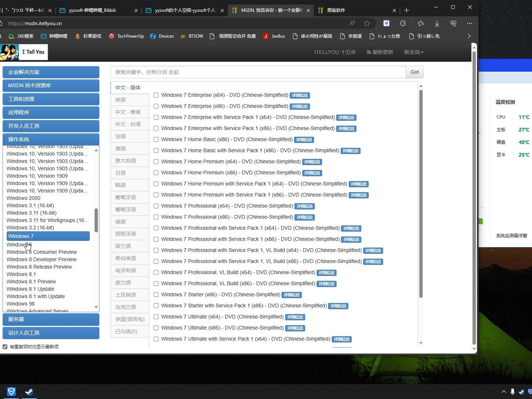The height and width of the screenshot is (399, 532).
Task: Select Windows 8.1 in OS list
Action: tap(21, 274)
